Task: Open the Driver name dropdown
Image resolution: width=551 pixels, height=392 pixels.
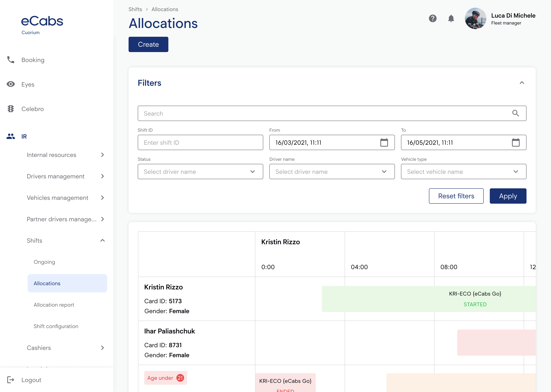Action: pyautogui.click(x=332, y=172)
